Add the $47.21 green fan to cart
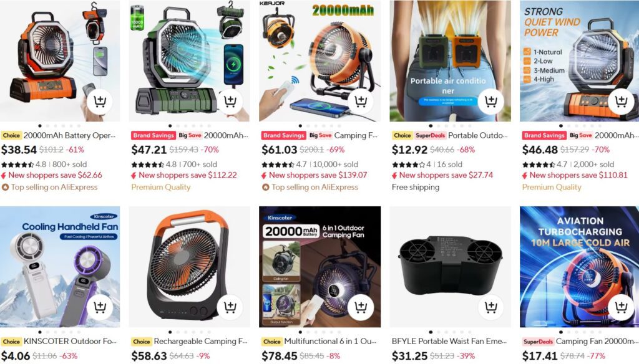639x364 pixels. coord(230,101)
